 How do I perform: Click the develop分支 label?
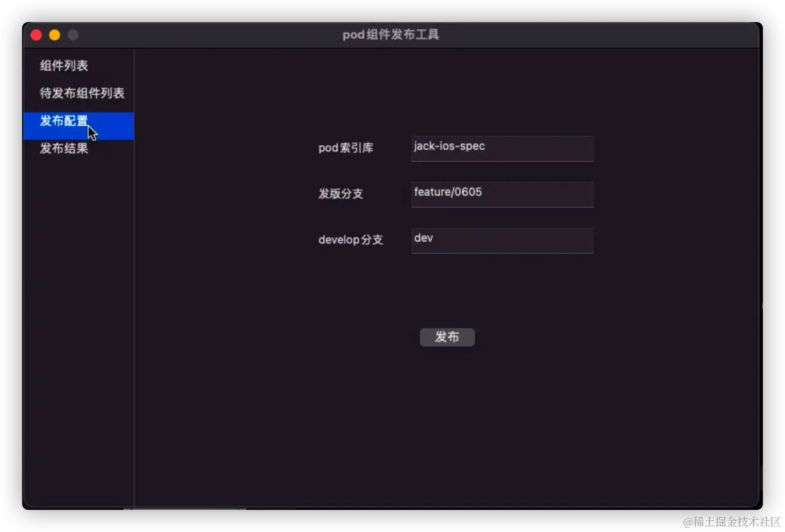point(351,240)
